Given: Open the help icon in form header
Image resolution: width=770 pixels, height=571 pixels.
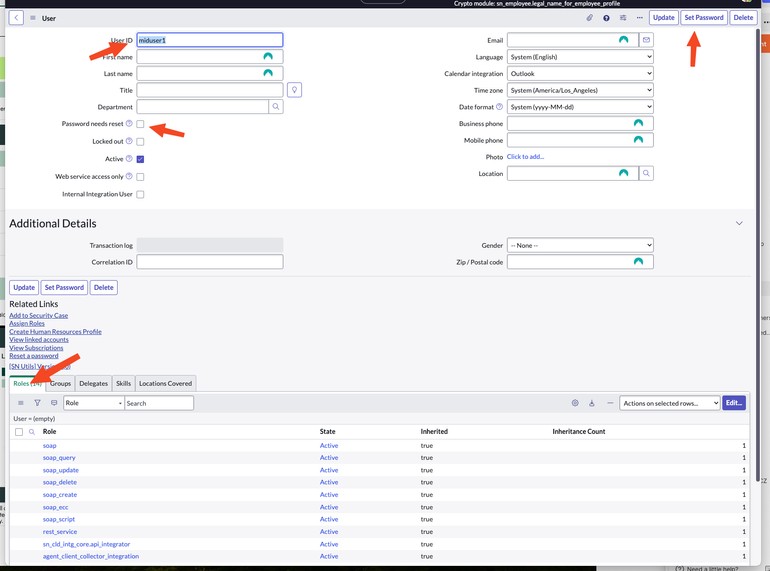Looking at the screenshot, I should coord(606,18).
